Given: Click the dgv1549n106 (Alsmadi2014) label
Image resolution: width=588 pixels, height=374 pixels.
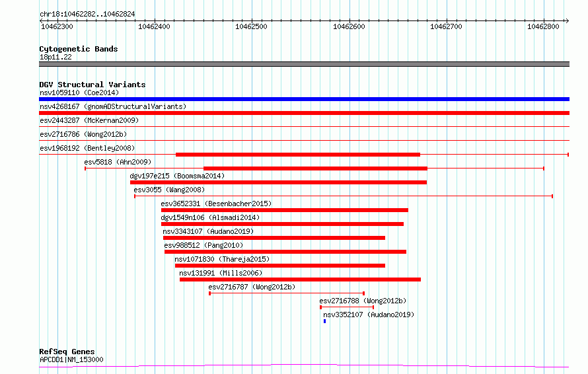Looking at the screenshot, I should point(210,217).
